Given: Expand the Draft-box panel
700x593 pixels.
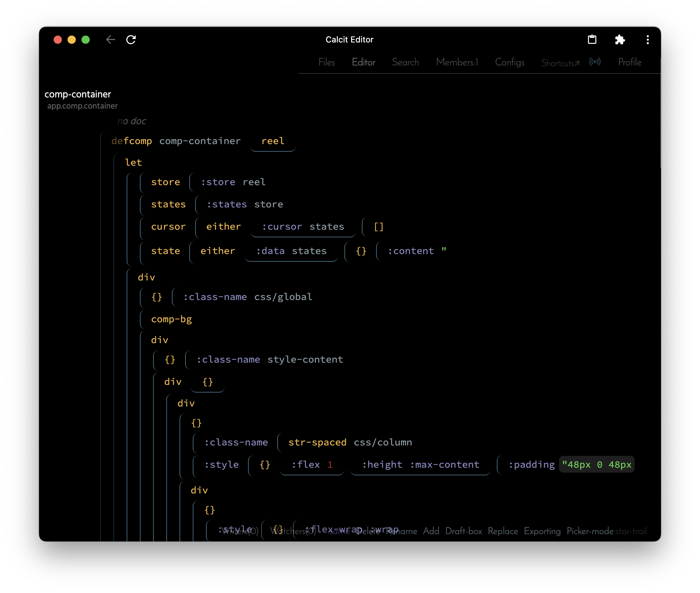Looking at the screenshot, I should [x=463, y=531].
